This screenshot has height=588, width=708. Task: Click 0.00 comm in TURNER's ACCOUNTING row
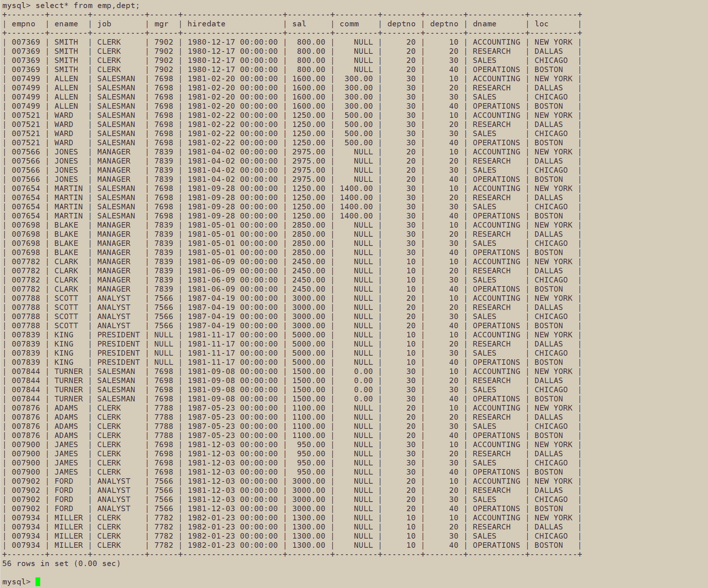tap(363, 371)
